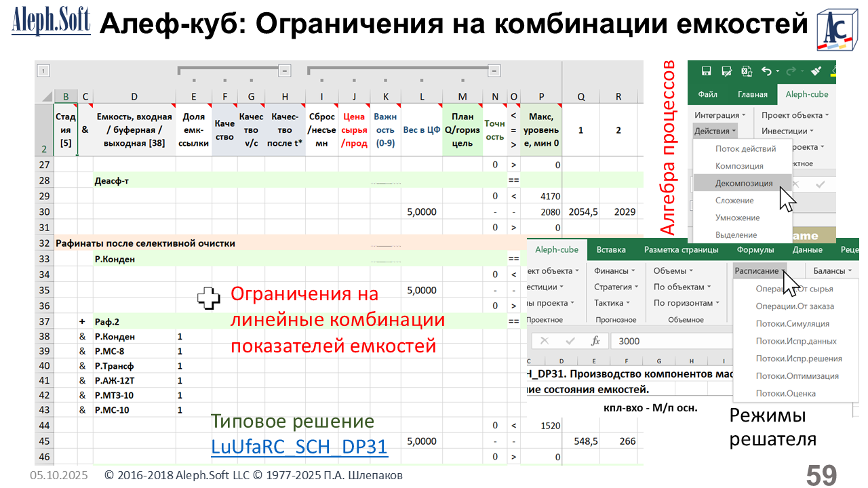868x488 pixels.
Task: Click the cancel X icon in formula bar
Action: (545, 341)
